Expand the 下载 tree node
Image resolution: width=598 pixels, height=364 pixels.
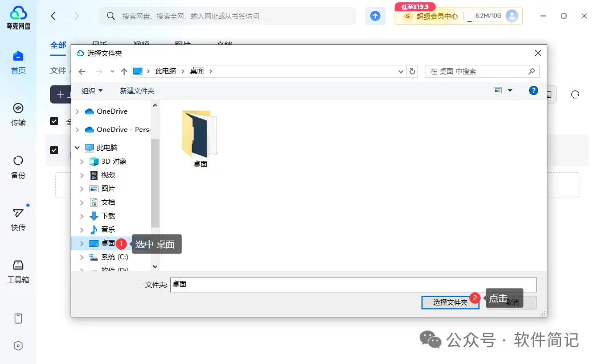(81, 216)
